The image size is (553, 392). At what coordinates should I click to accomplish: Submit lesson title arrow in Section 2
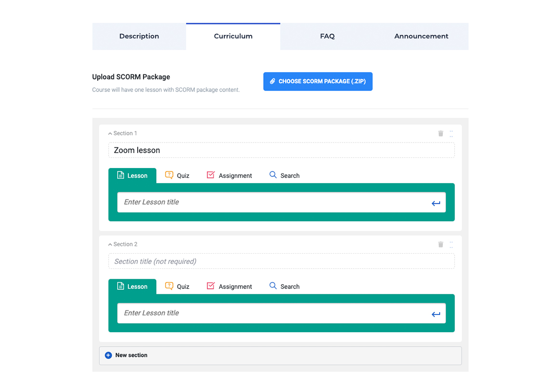436,314
